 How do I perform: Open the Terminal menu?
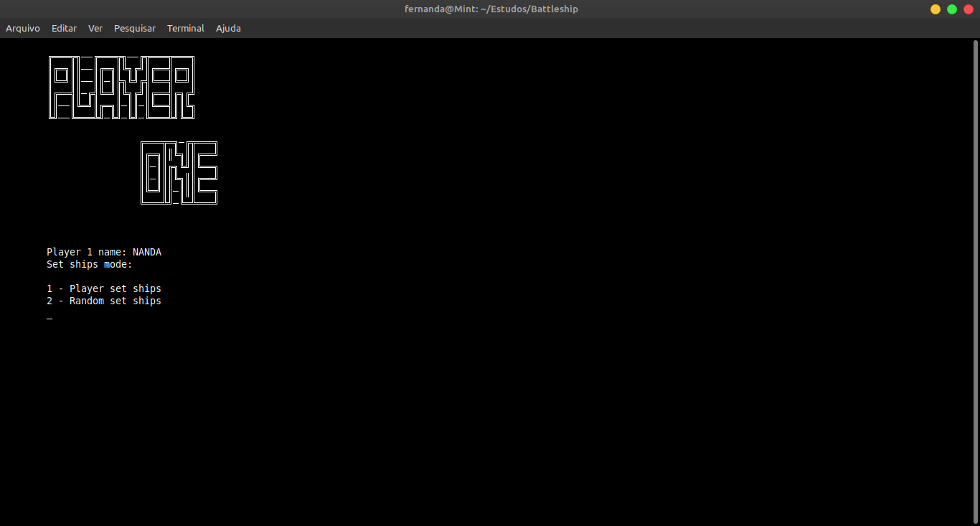(x=185, y=28)
